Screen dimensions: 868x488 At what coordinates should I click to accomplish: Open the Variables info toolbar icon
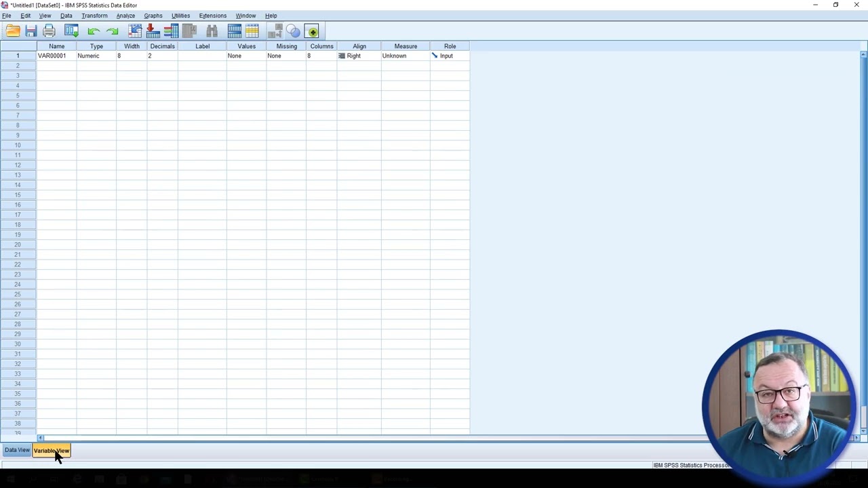point(171,31)
